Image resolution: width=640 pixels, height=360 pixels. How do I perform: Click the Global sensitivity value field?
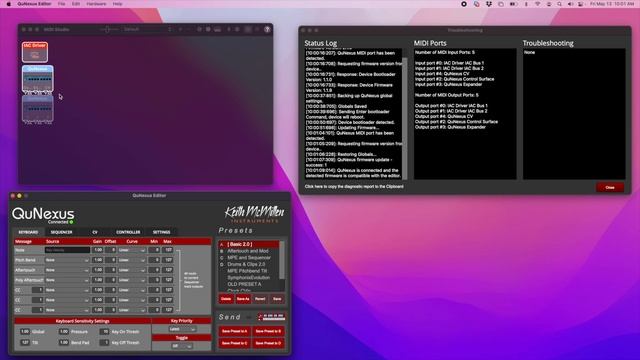25,331
